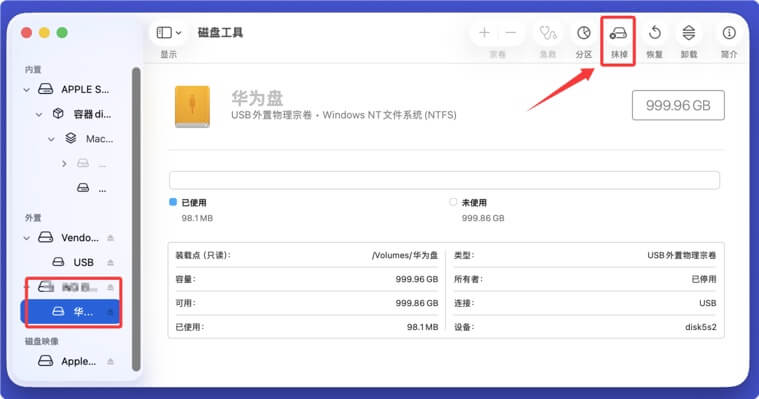Viewport: 759px width, 399px height.
Task: Click the green fullscreen window button
Action: [62, 32]
